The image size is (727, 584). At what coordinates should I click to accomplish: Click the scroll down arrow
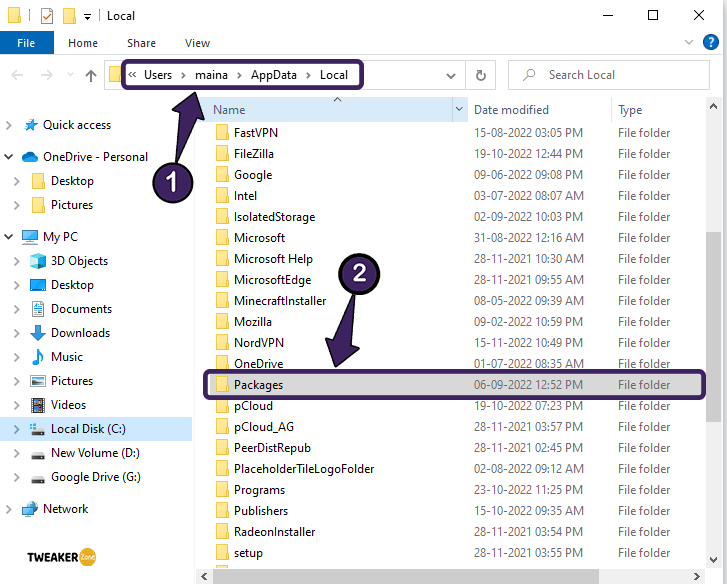tap(713, 559)
